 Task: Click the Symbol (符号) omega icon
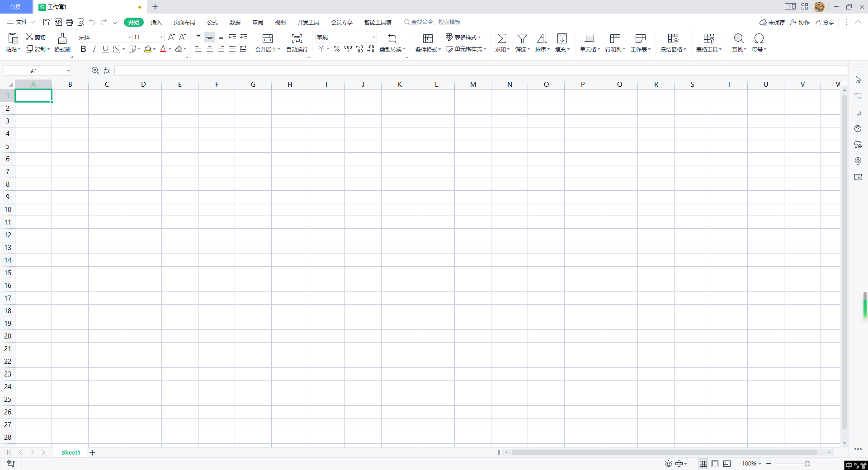pos(759,38)
